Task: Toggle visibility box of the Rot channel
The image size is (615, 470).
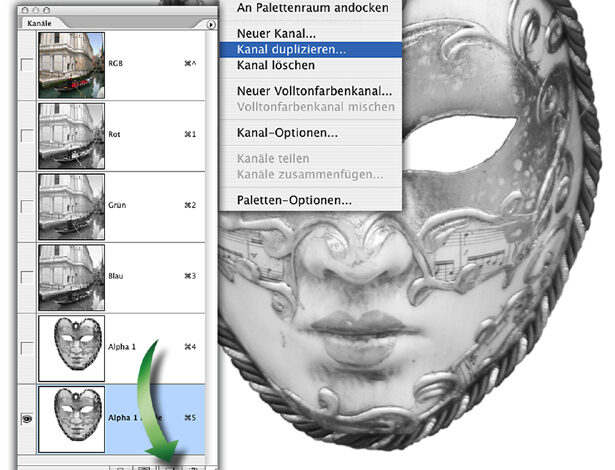Action: [27, 136]
